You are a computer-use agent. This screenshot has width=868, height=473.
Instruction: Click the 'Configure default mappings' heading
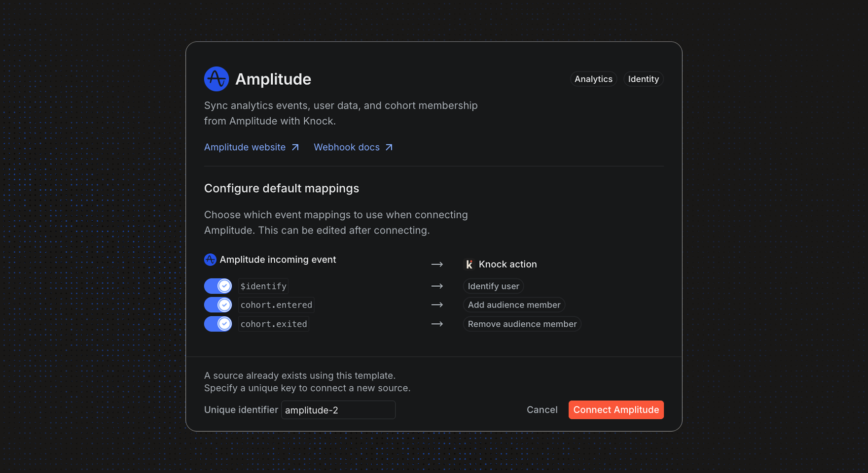coord(282,188)
